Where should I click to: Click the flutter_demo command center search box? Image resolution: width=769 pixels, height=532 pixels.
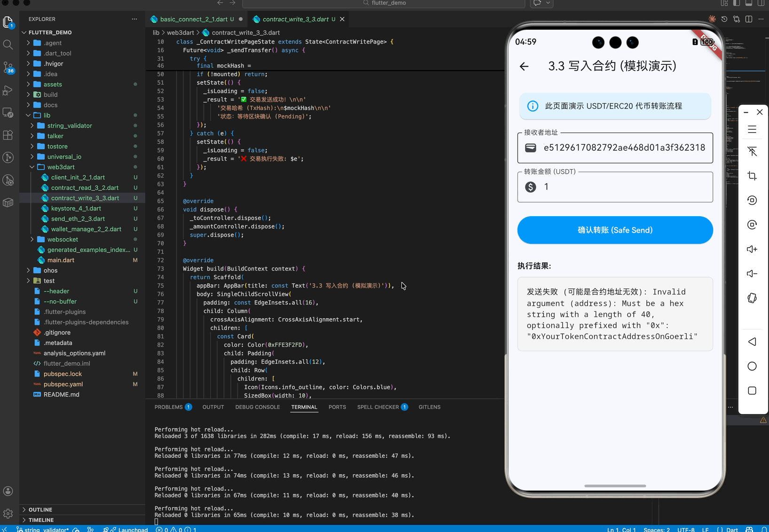pos(384,3)
